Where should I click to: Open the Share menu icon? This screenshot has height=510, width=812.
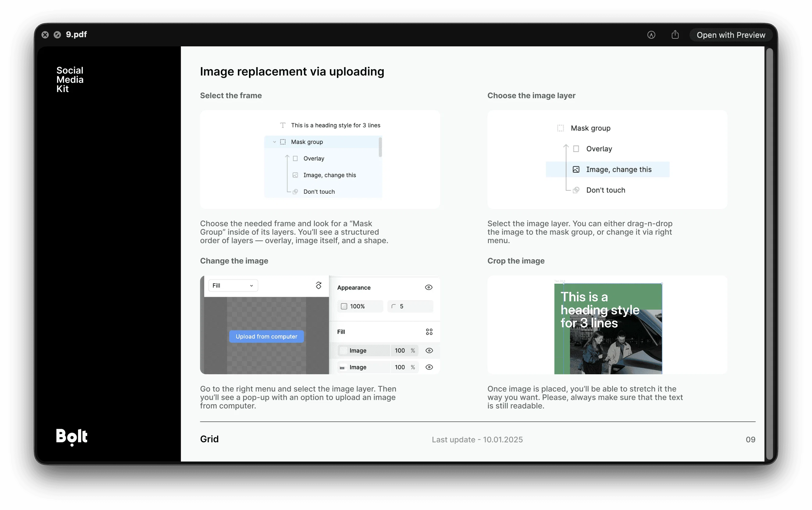675,35
